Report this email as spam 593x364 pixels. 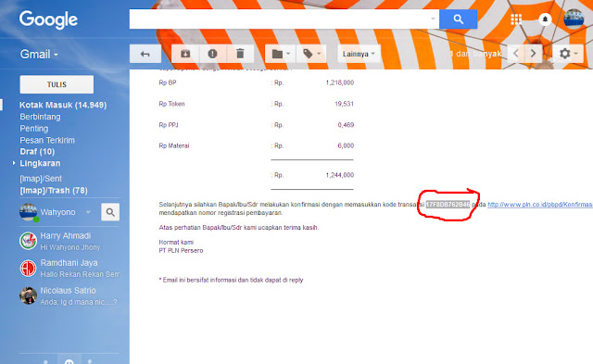(212, 54)
